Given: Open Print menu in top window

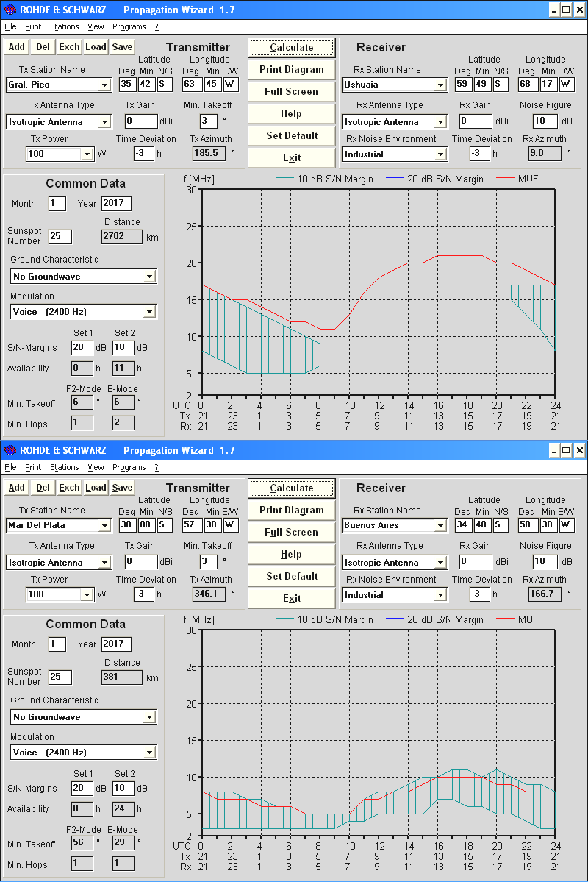Looking at the screenshot, I should [x=33, y=26].
